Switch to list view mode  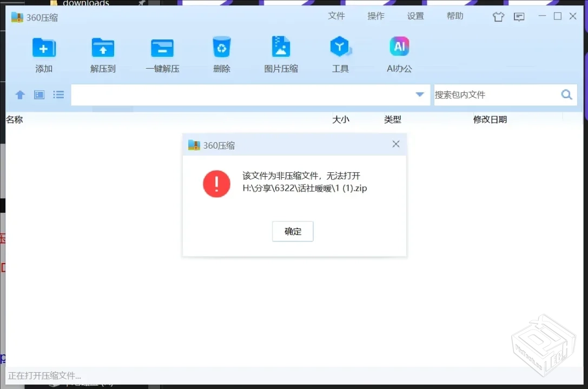click(x=58, y=95)
